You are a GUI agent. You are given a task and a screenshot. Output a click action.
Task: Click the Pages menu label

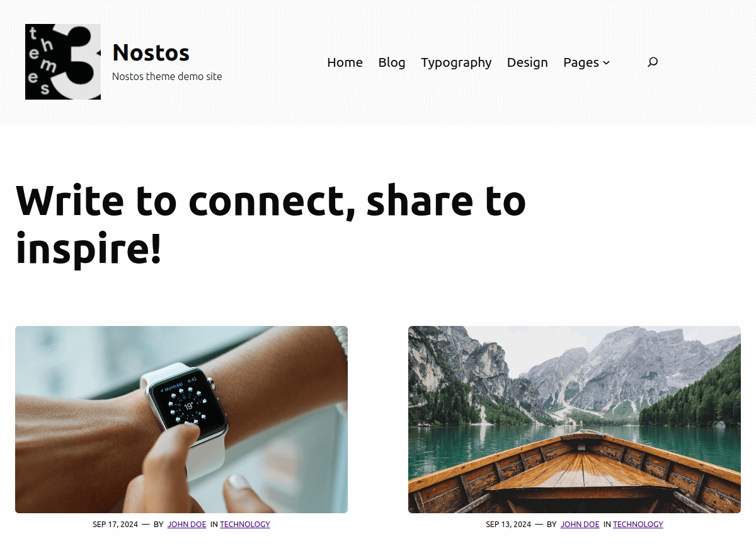581,62
